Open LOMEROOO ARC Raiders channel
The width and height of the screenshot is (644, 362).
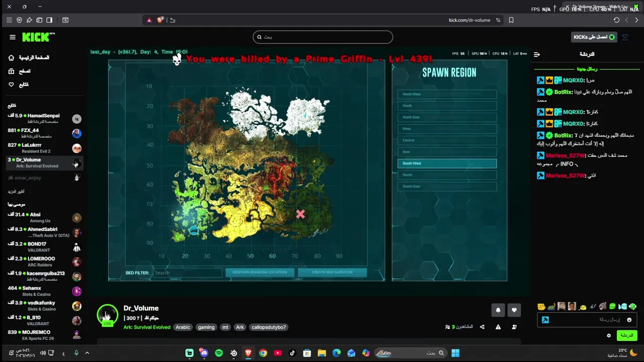[44, 261]
